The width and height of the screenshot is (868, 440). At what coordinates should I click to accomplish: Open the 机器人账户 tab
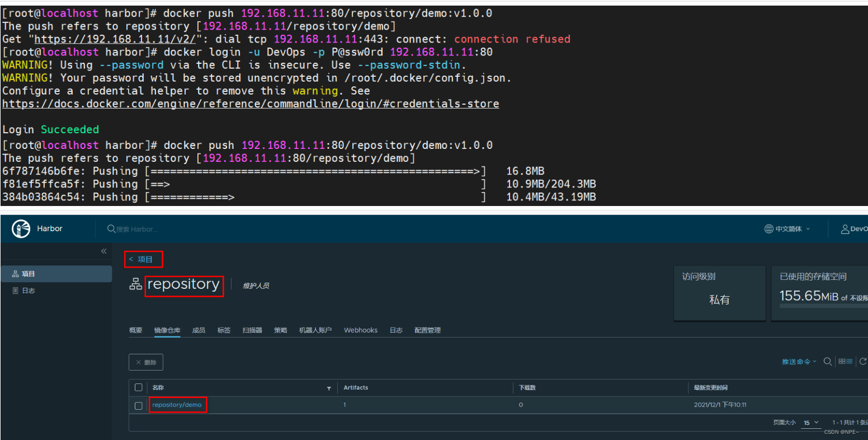click(315, 330)
